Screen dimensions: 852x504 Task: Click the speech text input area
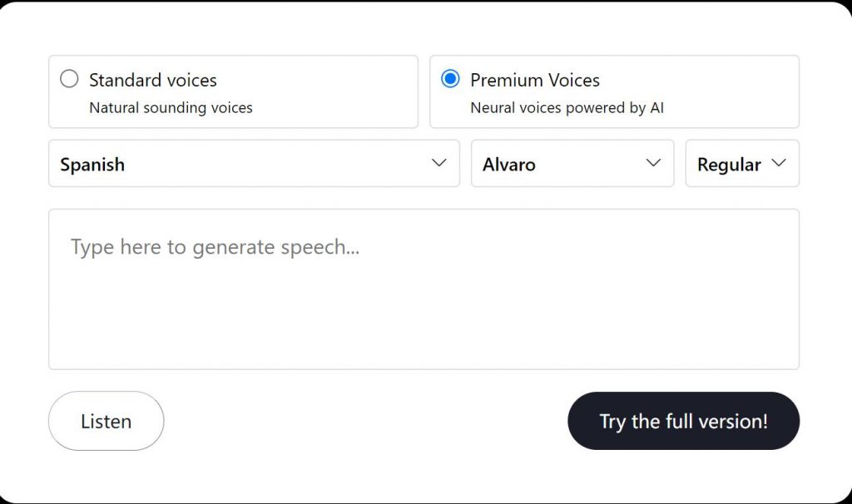click(425, 289)
